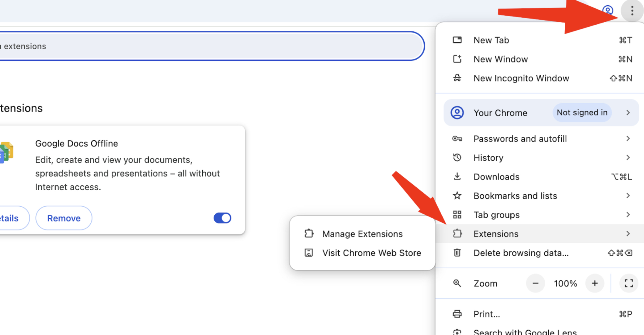This screenshot has height=335, width=644.
Task: Open the Chrome three-dot menu button
Action: click(632, 11)
